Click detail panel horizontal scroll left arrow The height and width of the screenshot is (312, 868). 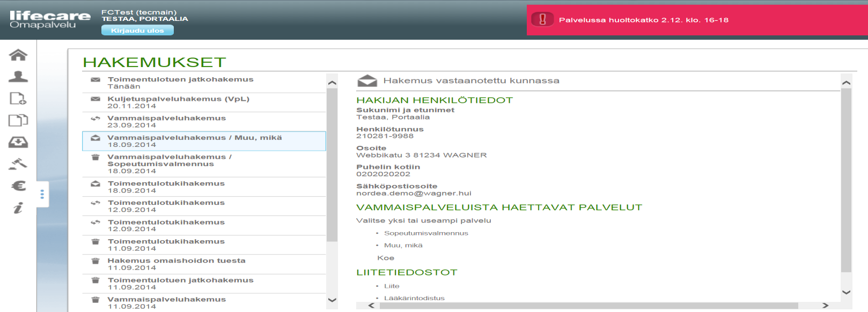371,306
